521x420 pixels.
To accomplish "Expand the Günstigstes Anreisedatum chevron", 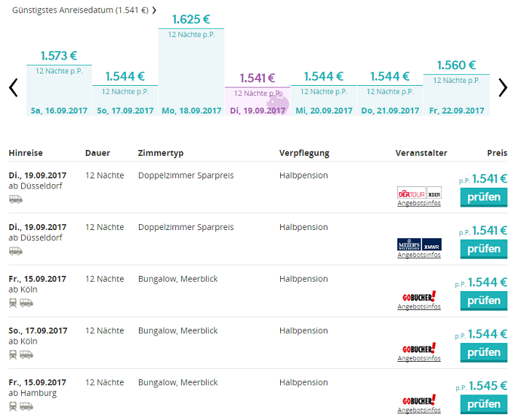I will (x=154, y=11).
